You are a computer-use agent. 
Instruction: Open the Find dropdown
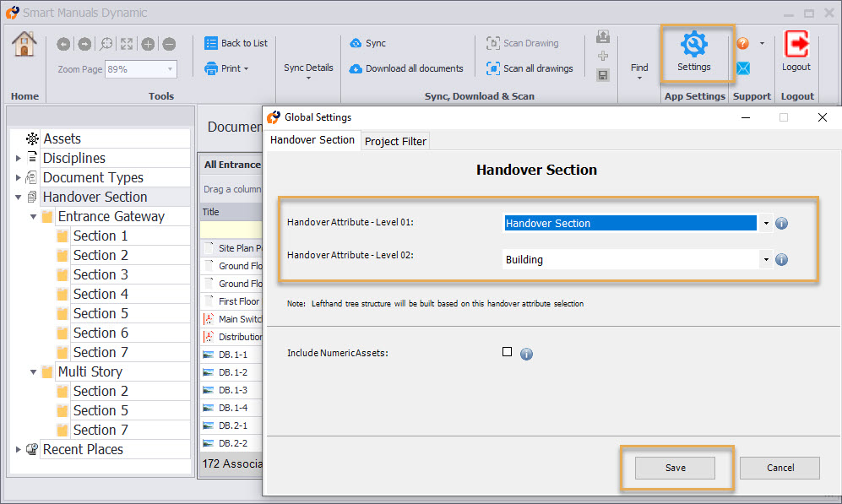pos(639,72)
